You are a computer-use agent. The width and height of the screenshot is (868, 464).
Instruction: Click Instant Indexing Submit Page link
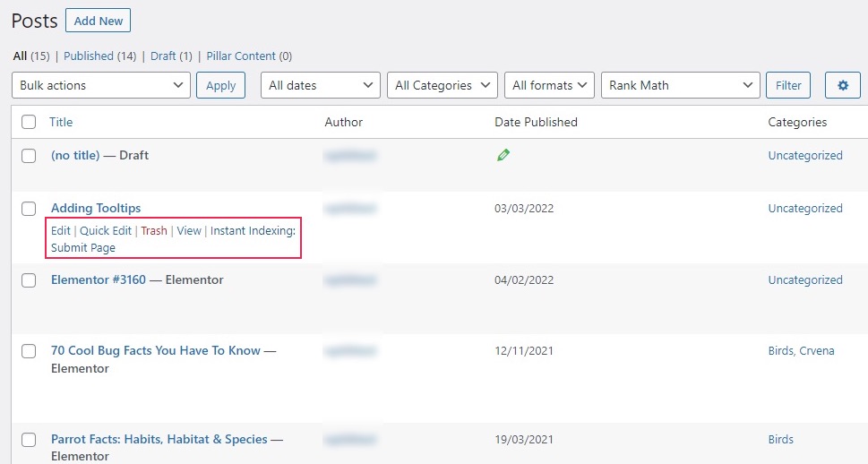pyautogui.click(x=83, y=248)
